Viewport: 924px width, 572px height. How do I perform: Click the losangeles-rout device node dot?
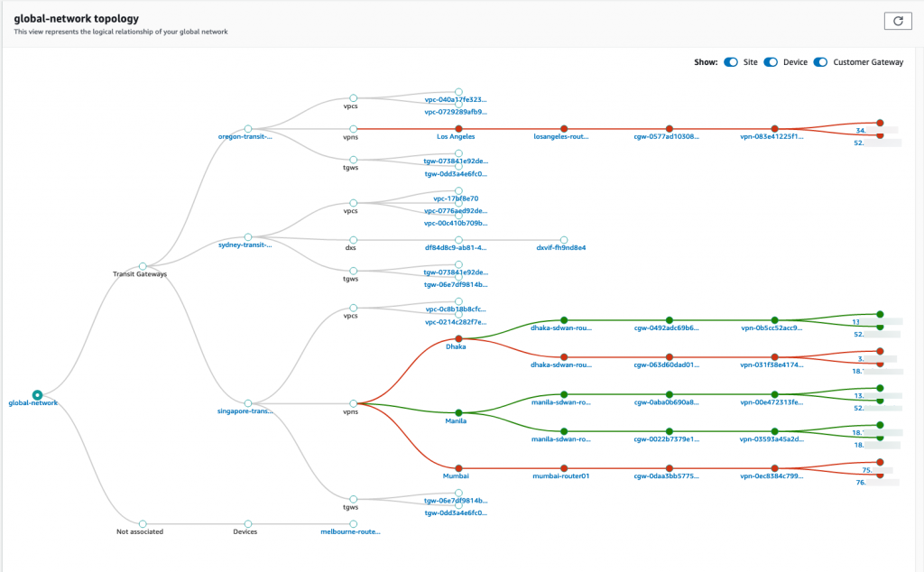click(x=563, y=128)
